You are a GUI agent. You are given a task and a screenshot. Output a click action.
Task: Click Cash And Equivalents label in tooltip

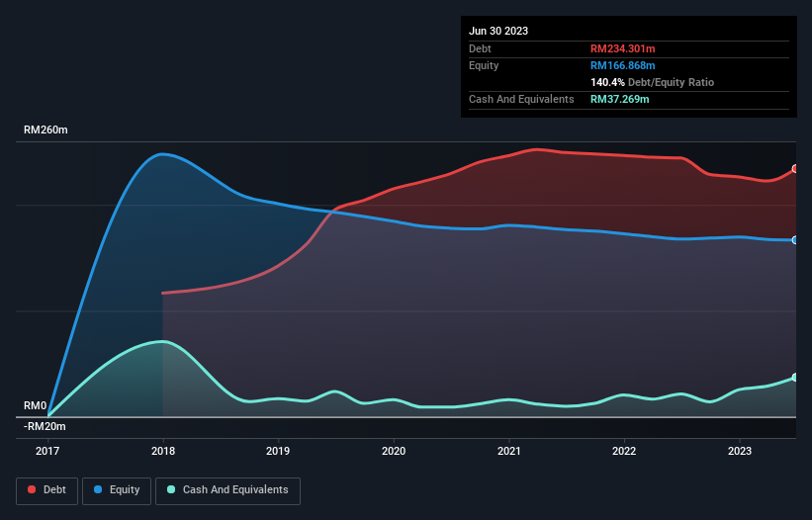[x=521, y=99]
